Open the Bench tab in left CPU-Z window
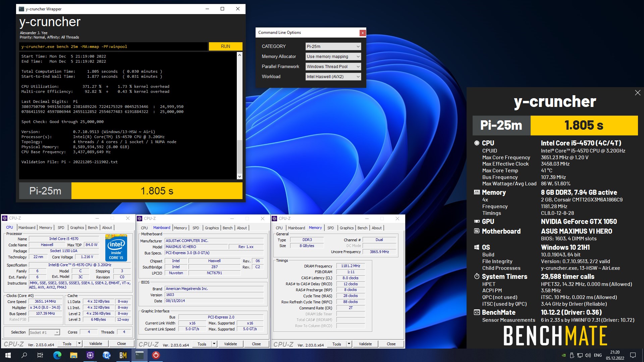The height and width of the screenshot is (362, 644). coord(93,228)
